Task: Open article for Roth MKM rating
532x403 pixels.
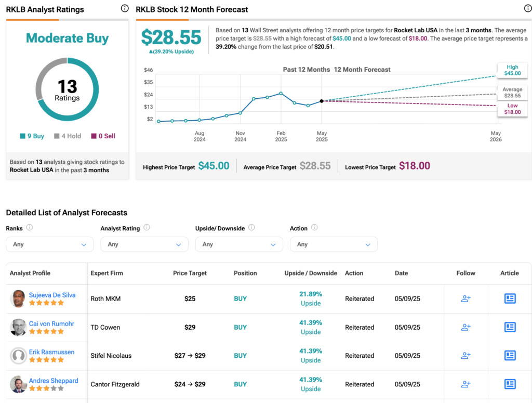Action: point(510,298)
